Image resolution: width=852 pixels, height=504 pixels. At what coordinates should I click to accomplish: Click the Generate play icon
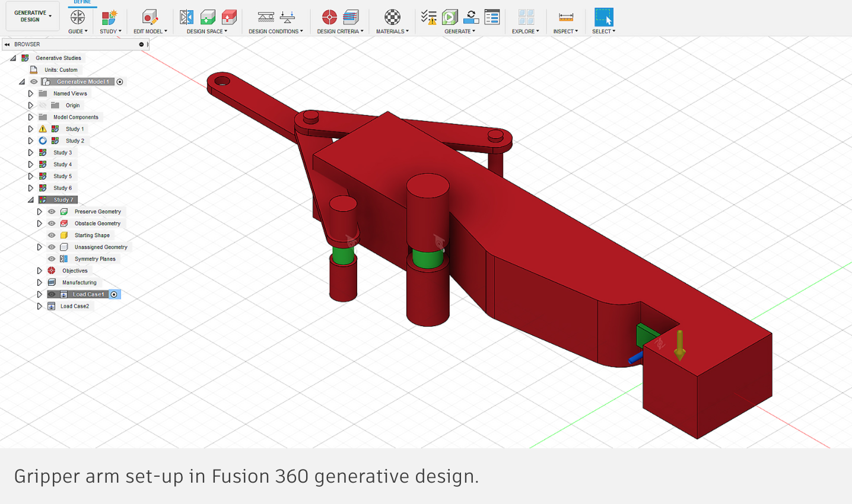pyautogui.click(x=450, y=17)
